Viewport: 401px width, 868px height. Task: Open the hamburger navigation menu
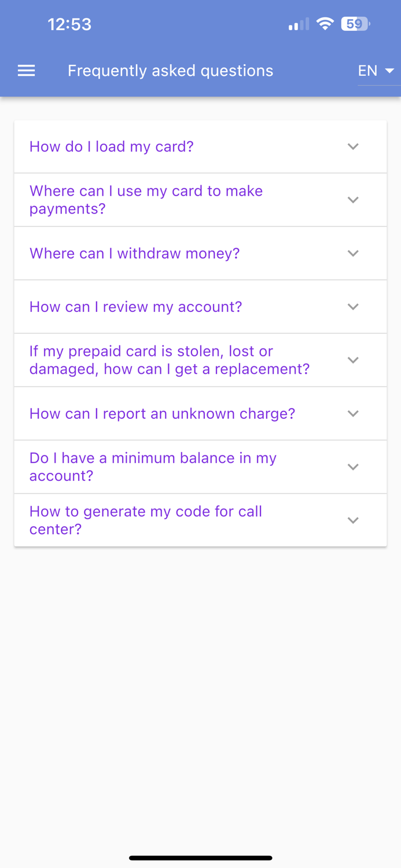click(x=26, y=70)
